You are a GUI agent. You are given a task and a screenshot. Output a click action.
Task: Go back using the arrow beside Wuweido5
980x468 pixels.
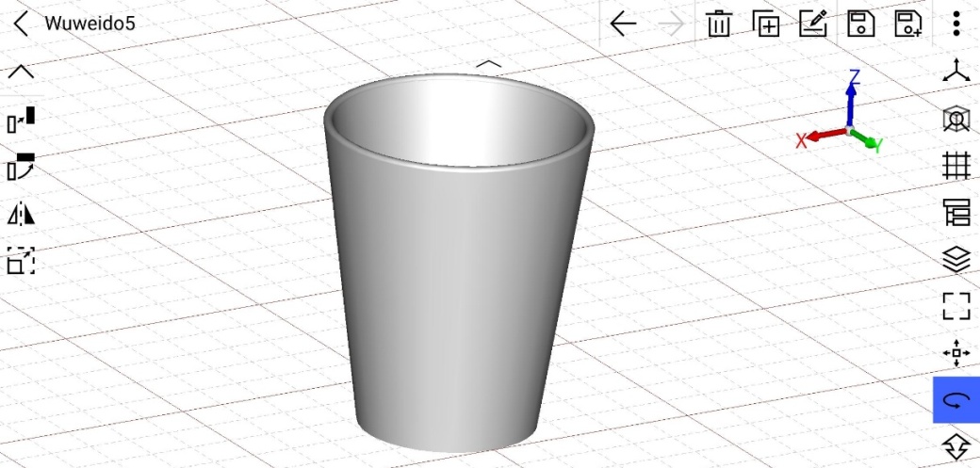21,24
